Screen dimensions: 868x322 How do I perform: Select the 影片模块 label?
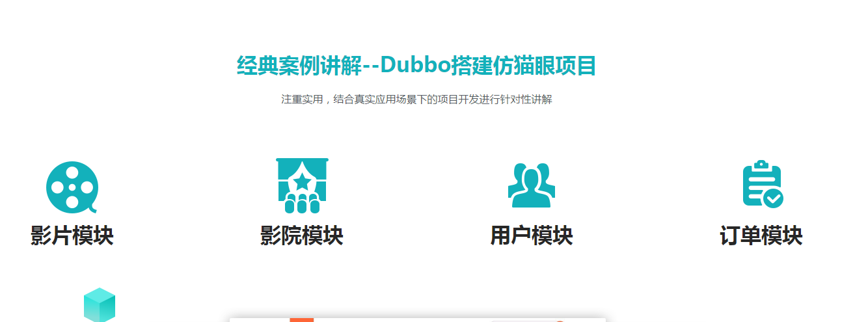point(72,235)
